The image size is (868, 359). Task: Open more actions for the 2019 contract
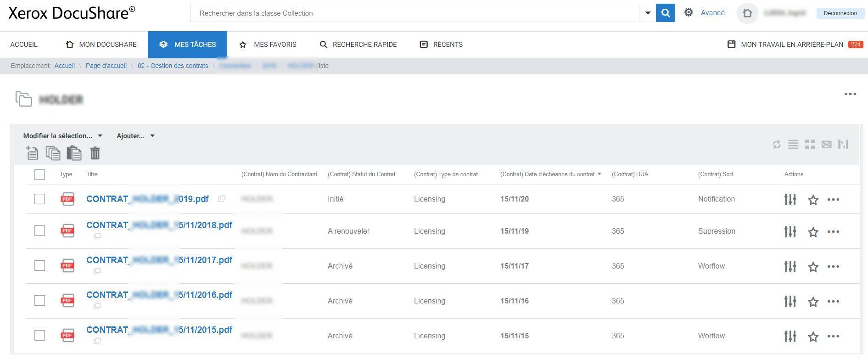[x=834, y=200]
